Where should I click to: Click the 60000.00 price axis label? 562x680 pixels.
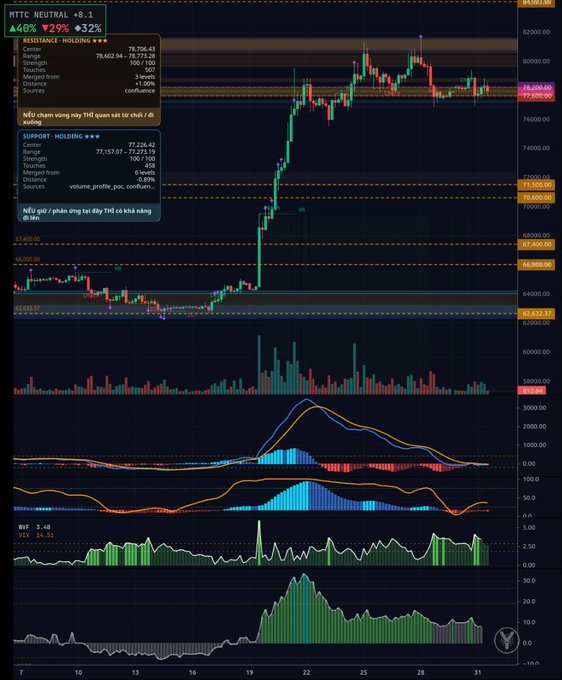point(536,352)
